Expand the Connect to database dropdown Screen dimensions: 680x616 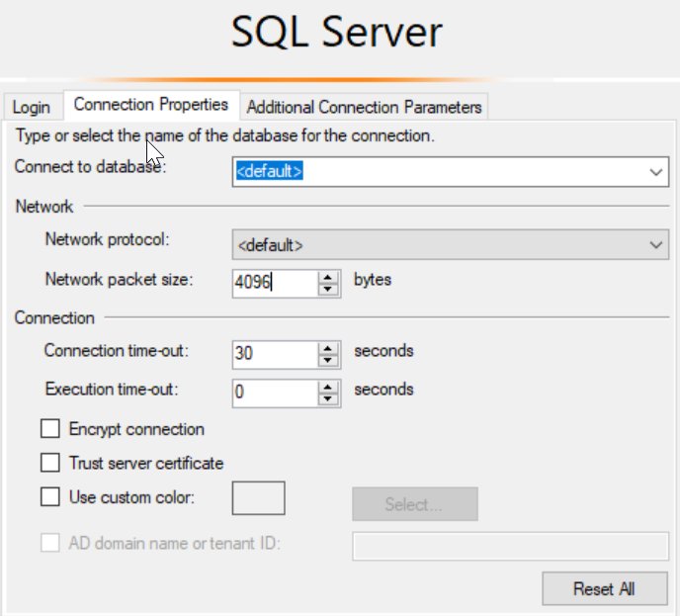(657, 172)
